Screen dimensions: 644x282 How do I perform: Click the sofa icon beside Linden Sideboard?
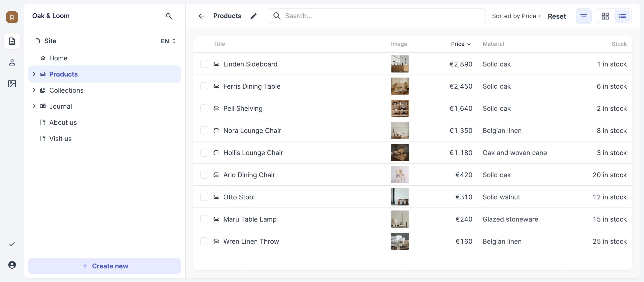(216, 64)
